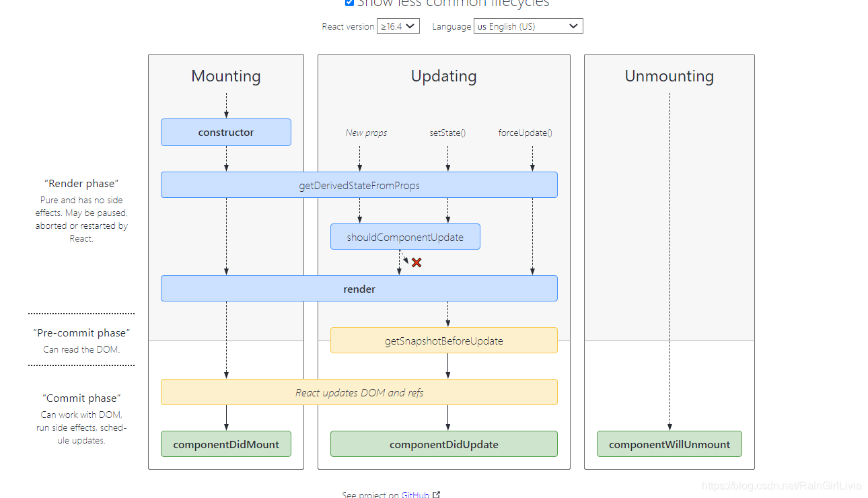868x498 pixels.
Task: Click the external link icon beside GitHub
Action: (436, 495)
